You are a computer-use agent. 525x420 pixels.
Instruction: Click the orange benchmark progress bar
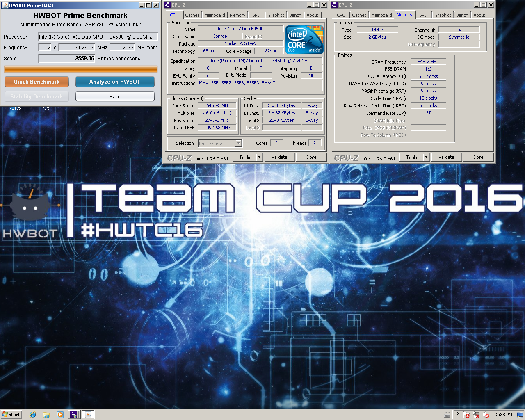pos(81,69)
